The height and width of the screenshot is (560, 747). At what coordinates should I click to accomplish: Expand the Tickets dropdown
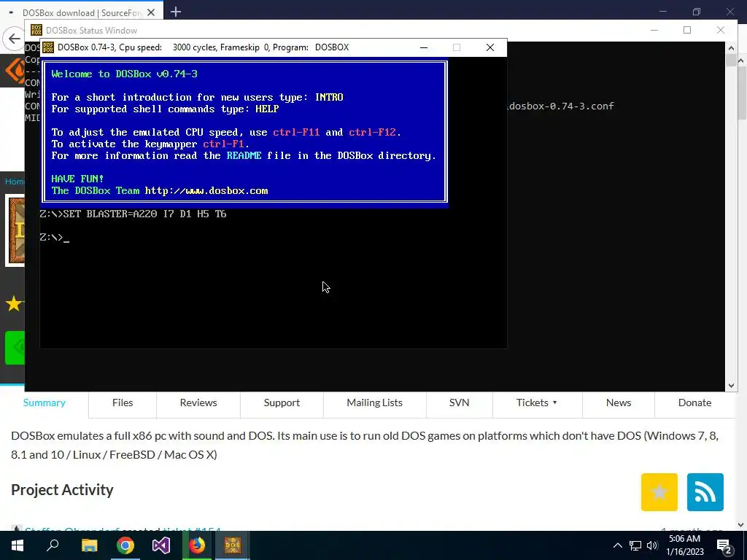coord(537,402)
